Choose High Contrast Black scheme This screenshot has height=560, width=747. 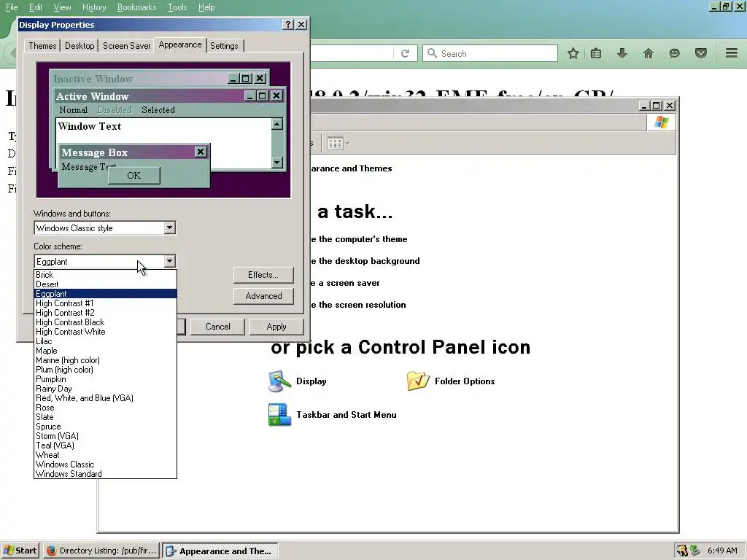pyautogui.click(x=105, y=322)
